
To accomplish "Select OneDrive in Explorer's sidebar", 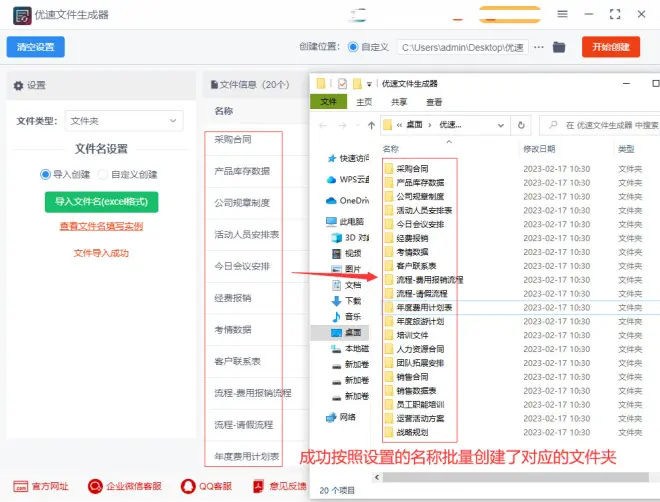I will 347,201.
